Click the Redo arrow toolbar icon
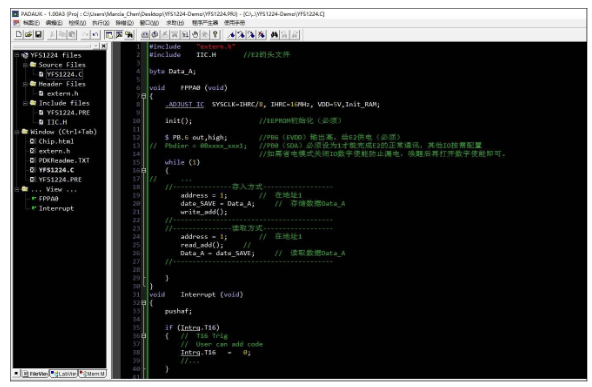 85,35
